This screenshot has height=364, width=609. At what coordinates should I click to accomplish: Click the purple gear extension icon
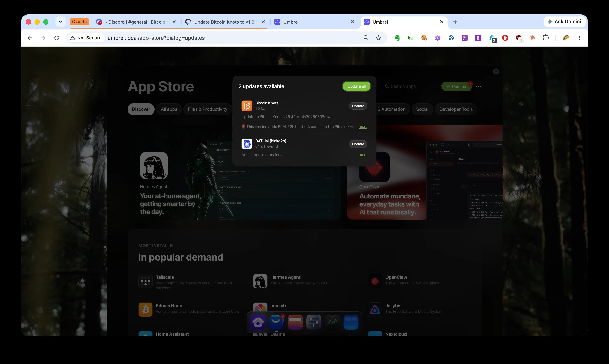pyautogui.click(x=437, y=38)
